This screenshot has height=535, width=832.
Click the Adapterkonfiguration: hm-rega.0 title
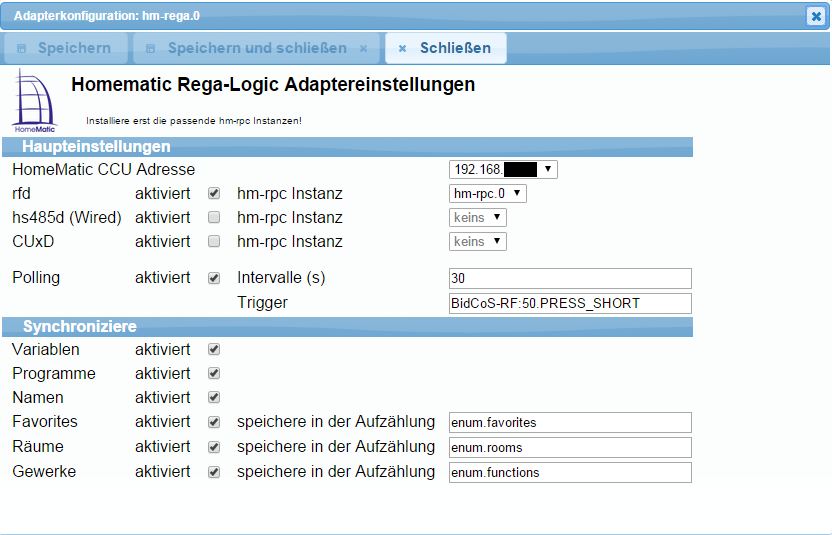click(107, 16)
